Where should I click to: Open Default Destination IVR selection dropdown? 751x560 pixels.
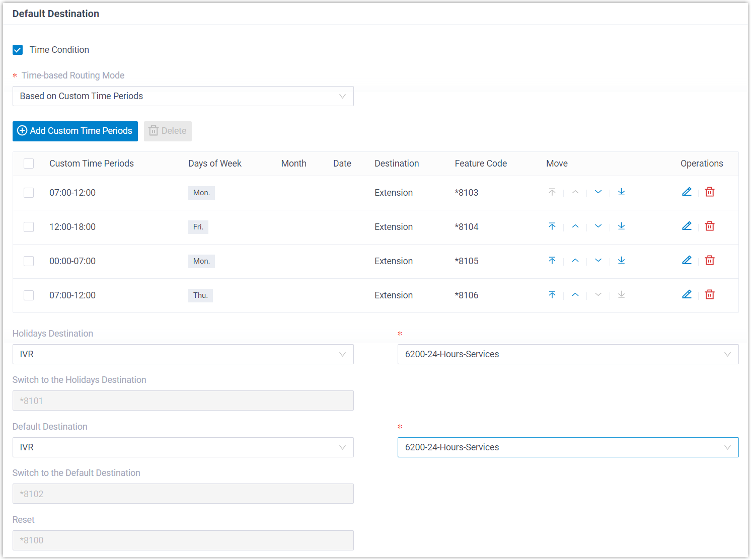click(568, 447)
